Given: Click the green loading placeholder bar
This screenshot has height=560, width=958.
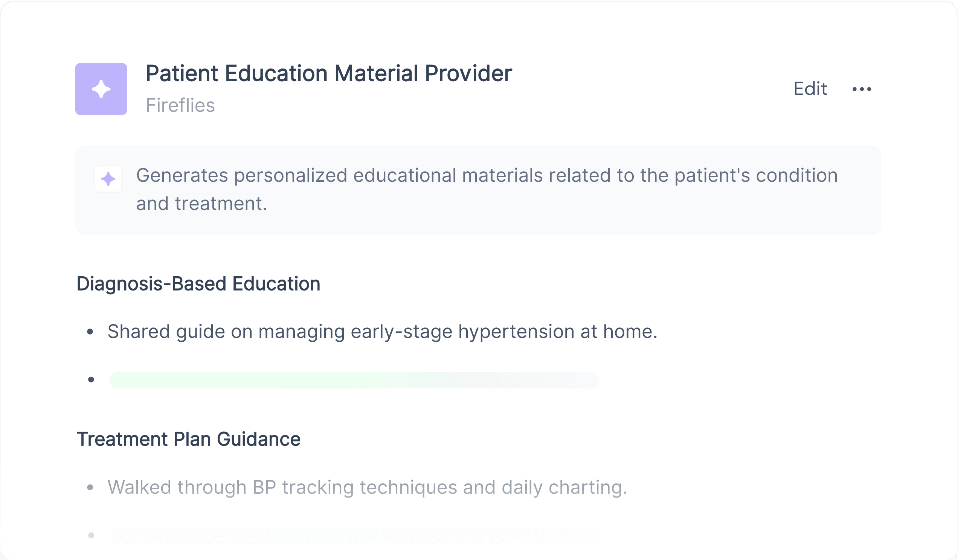Looking at the screenshot, I should (354, 380).
